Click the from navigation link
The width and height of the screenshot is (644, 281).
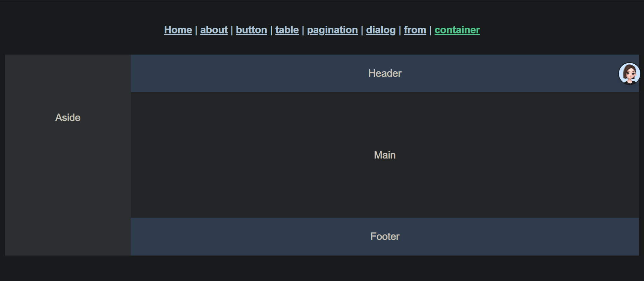pyautogui.click(x=415, y=30)
